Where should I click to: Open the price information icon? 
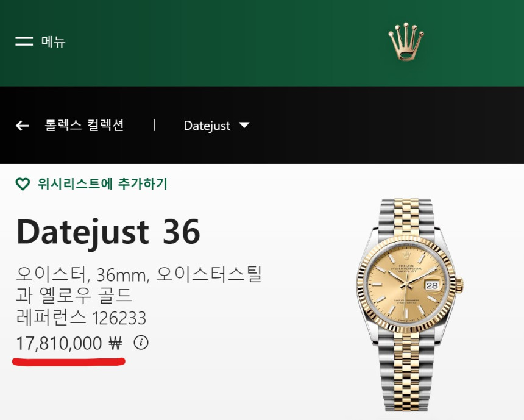(x=141, y=343)
